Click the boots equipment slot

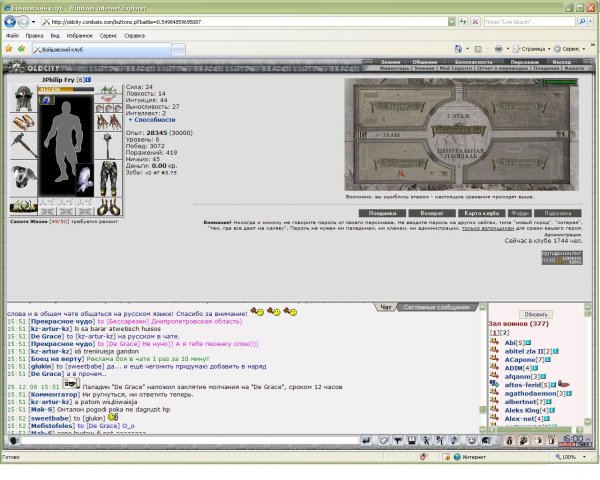109,207
